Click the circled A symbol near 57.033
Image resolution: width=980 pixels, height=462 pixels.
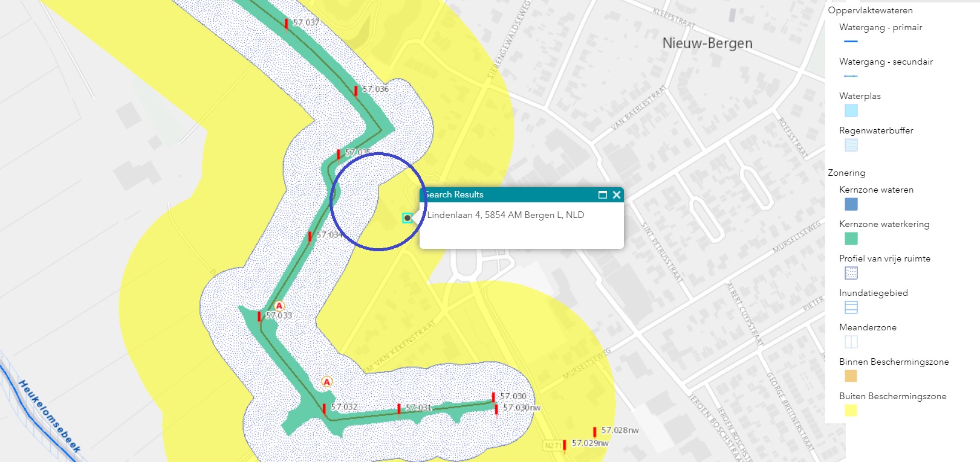[x=279, y=306]
